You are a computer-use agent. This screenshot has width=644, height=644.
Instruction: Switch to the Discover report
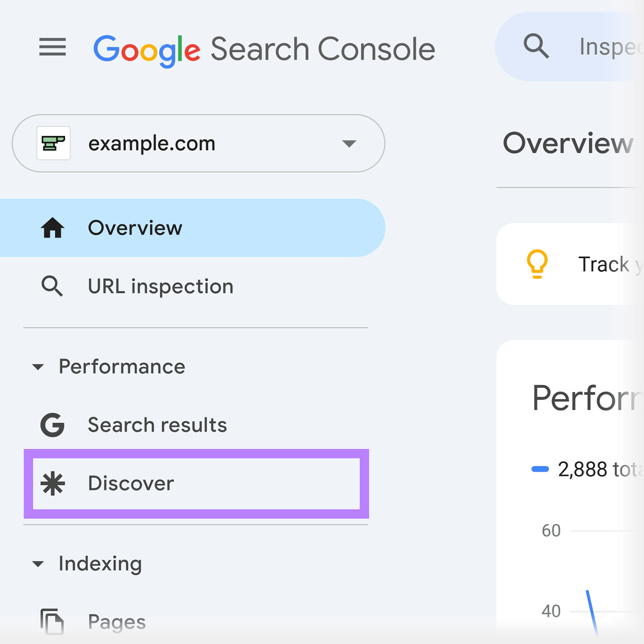click(130, 483)
